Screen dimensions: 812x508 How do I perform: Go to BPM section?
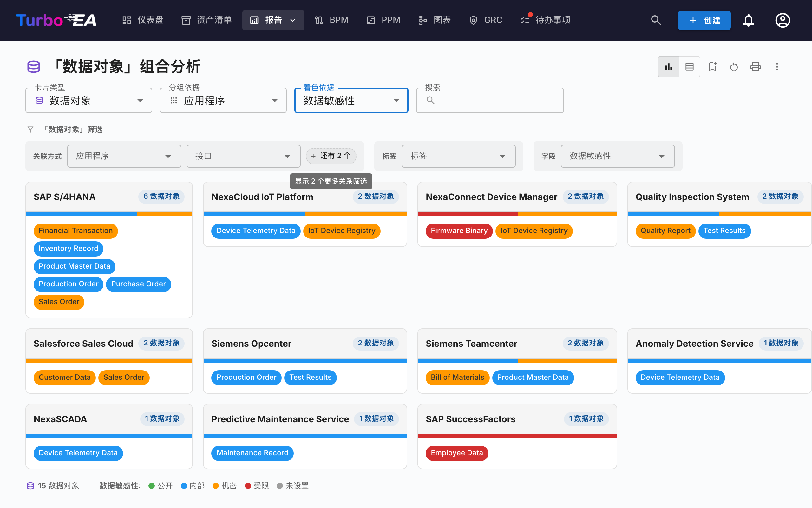coord(332,20)
